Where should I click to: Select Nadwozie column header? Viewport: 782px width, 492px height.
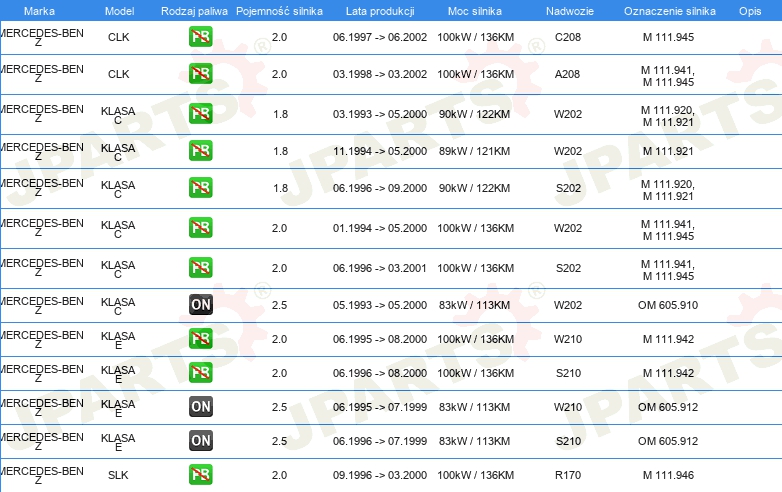tap(570, 11)
